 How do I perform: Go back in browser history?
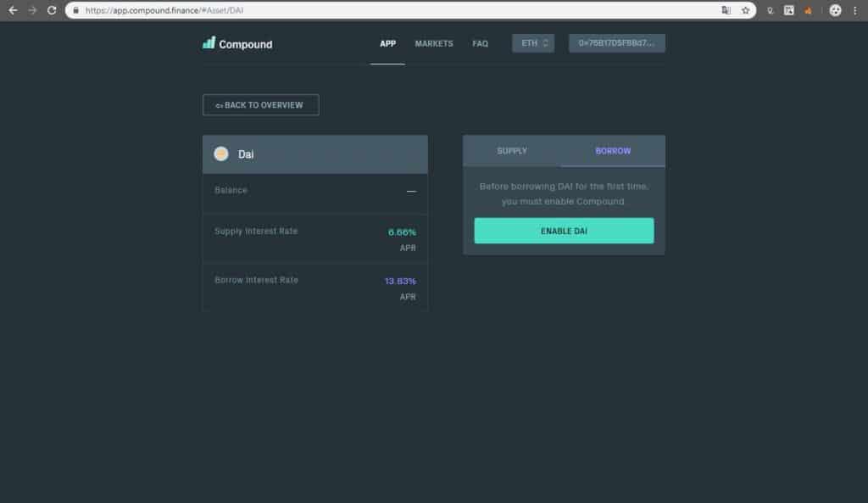pos(13,10)
